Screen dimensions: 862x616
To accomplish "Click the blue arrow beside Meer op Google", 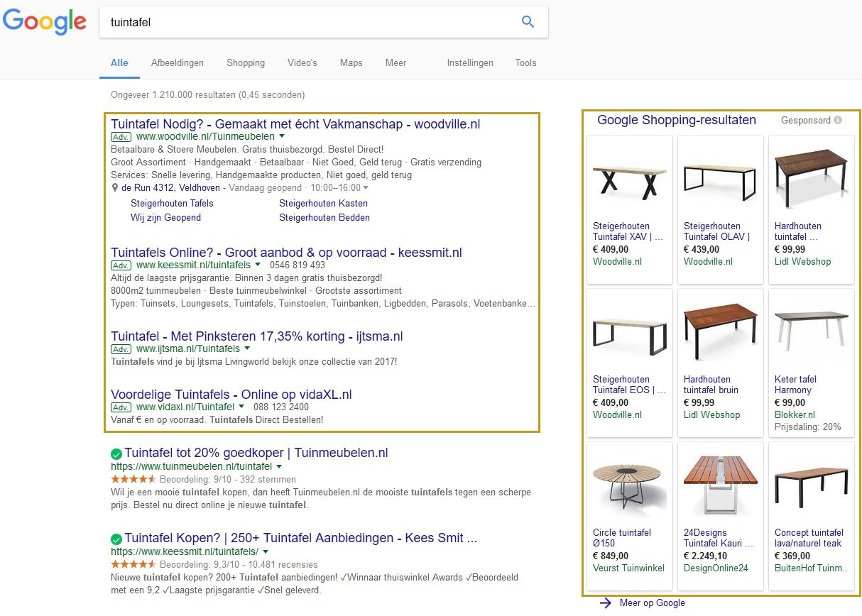I will pos(606,603).
